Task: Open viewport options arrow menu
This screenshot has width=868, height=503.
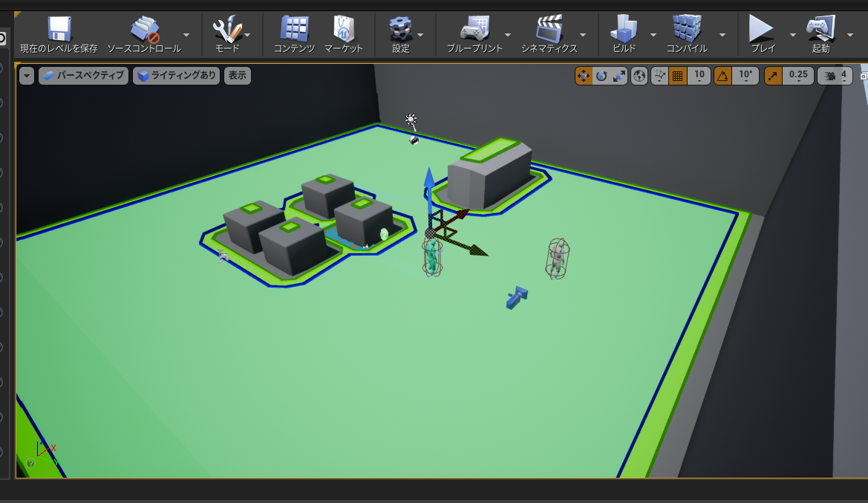Action: point(27,75)
